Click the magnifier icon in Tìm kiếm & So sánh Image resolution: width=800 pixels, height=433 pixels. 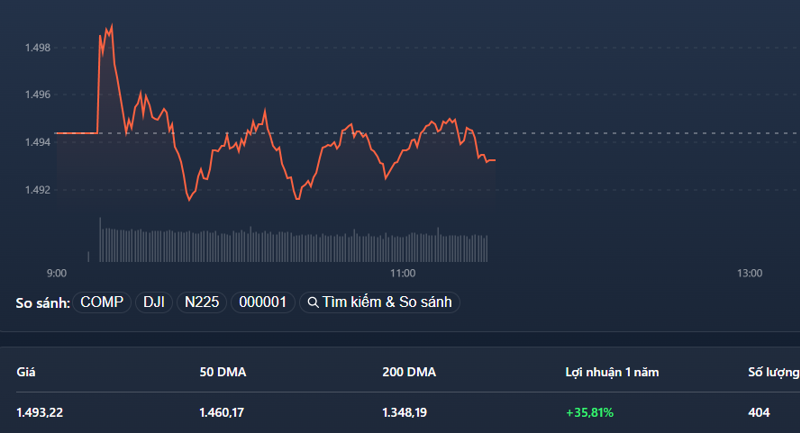tap(313, 302)
